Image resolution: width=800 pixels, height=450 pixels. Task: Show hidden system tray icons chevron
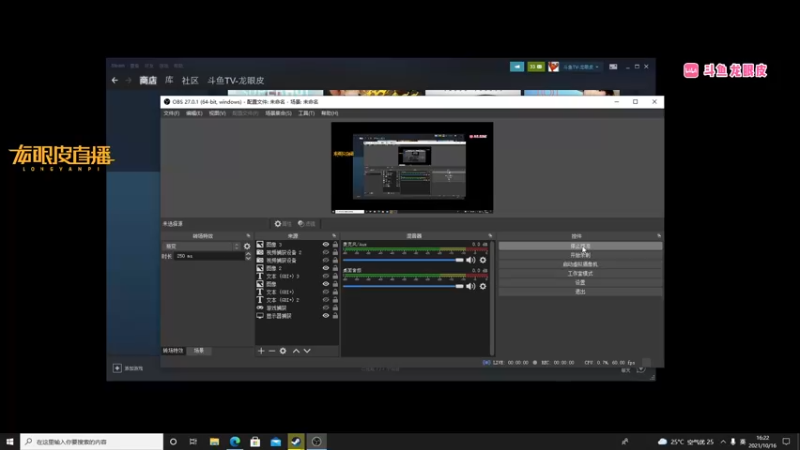coord(723,442)
